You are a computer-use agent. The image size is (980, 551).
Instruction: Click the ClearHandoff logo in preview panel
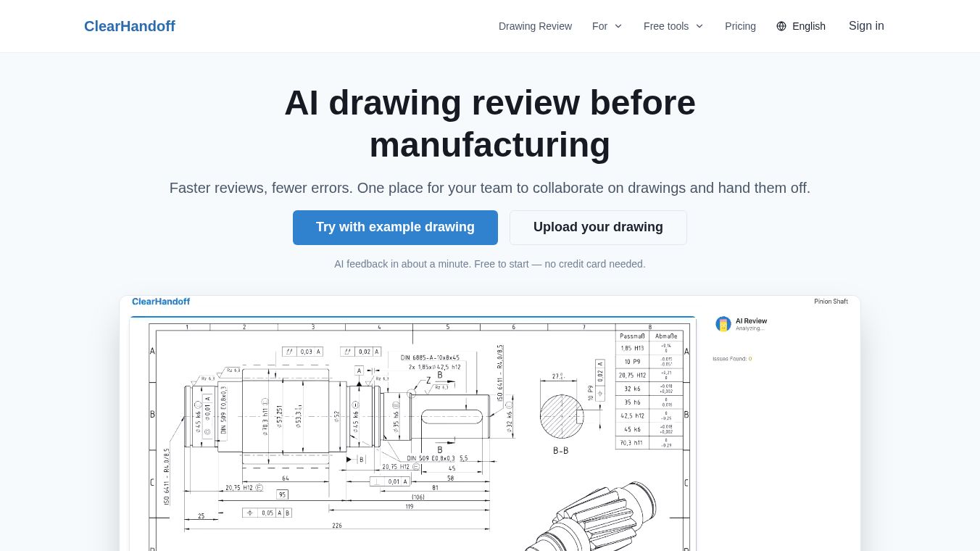(x=161, y=302)
